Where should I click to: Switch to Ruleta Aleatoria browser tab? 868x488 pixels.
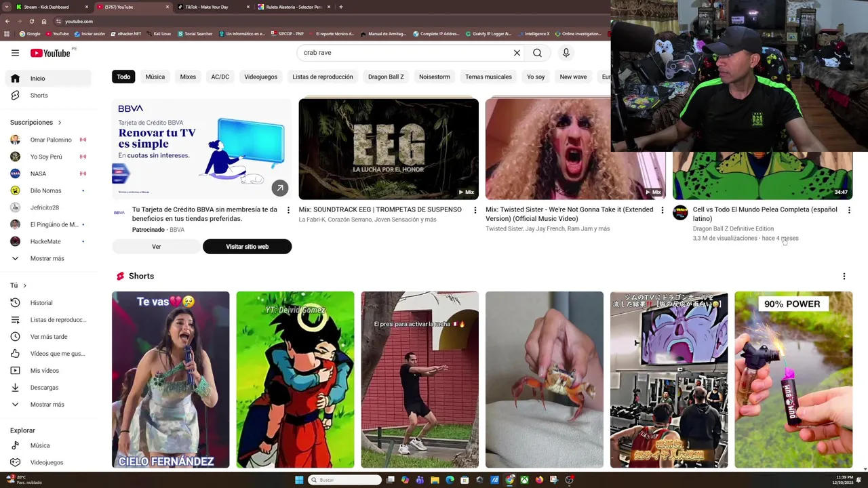pos(294,7)
